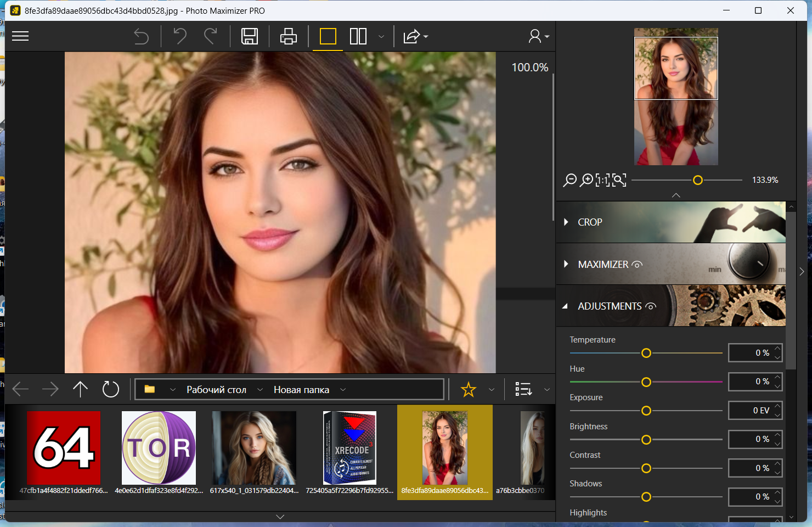Screen dimensions: 812x527
Task: Open the share/export dropdown
Action: [x=415, y=36]
